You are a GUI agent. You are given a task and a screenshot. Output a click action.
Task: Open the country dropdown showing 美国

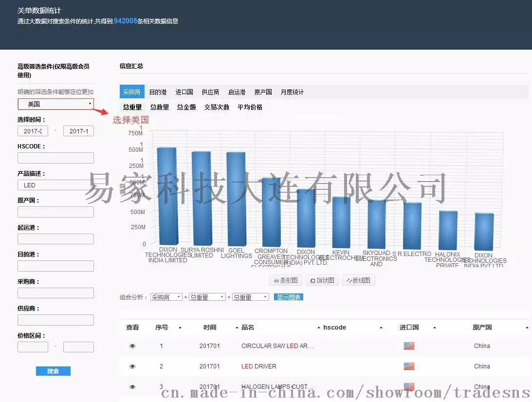pos(55,104)
